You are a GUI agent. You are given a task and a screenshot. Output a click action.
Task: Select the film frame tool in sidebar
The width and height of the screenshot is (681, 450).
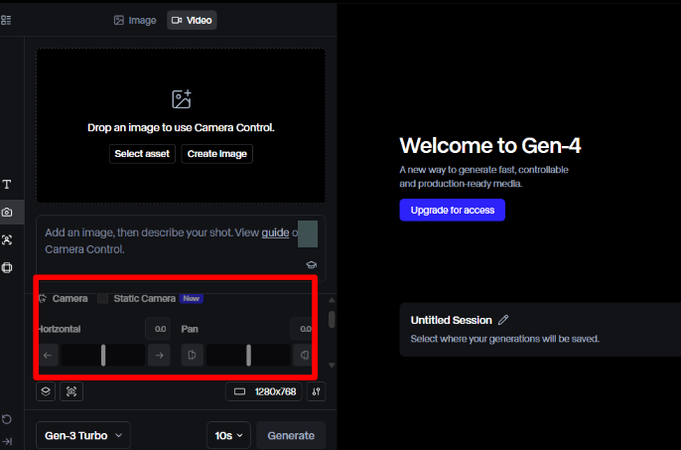coord(7,268)
